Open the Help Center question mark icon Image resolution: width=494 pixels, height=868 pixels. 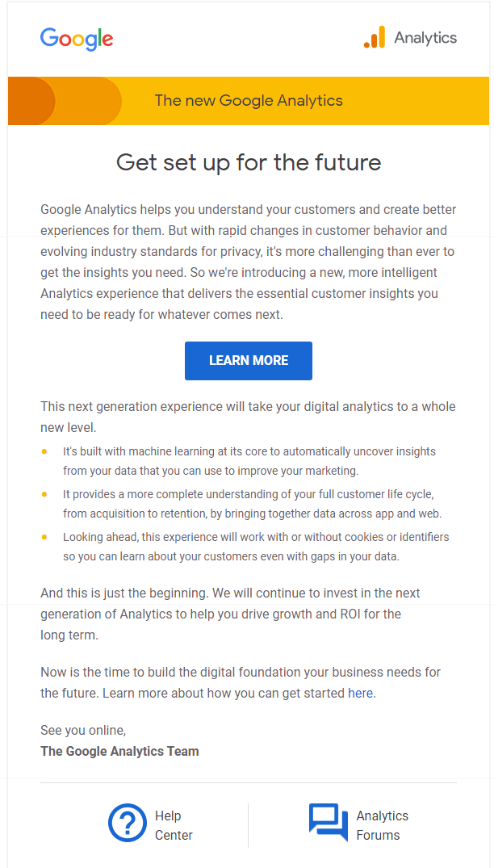[128, 823]
